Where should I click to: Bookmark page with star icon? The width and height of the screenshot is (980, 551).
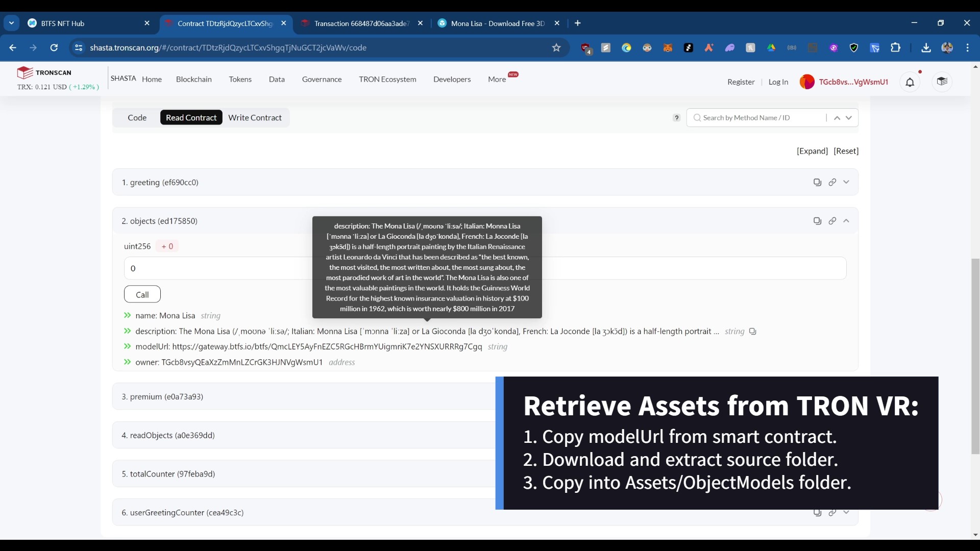(x=556, y=47)
